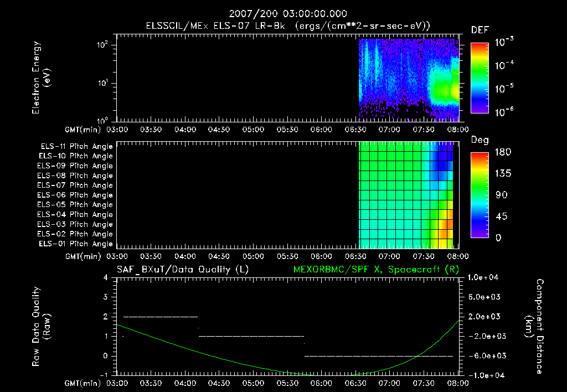Screen dimensions: 567x392
Task: Select the ELS-07 Pitch Angle row label
Action: tap(75, 185)
